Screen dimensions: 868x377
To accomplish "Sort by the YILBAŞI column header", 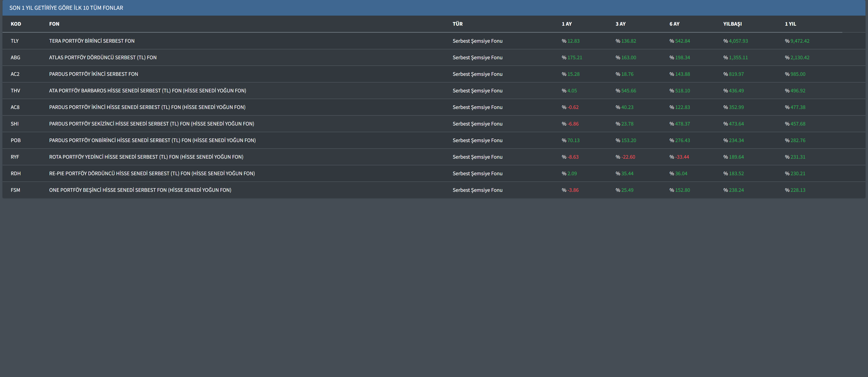I will point(732,24).
